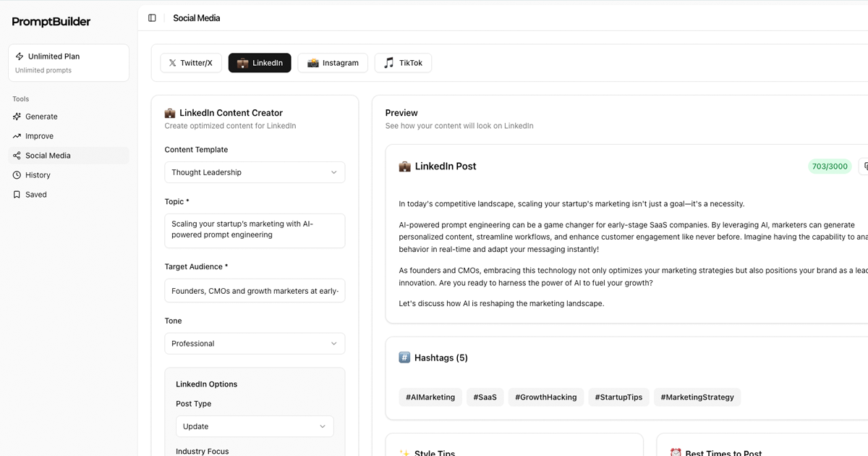Click the 703/3000 character counter badge
The image size is (868, 456).
[x=830, y=166]
